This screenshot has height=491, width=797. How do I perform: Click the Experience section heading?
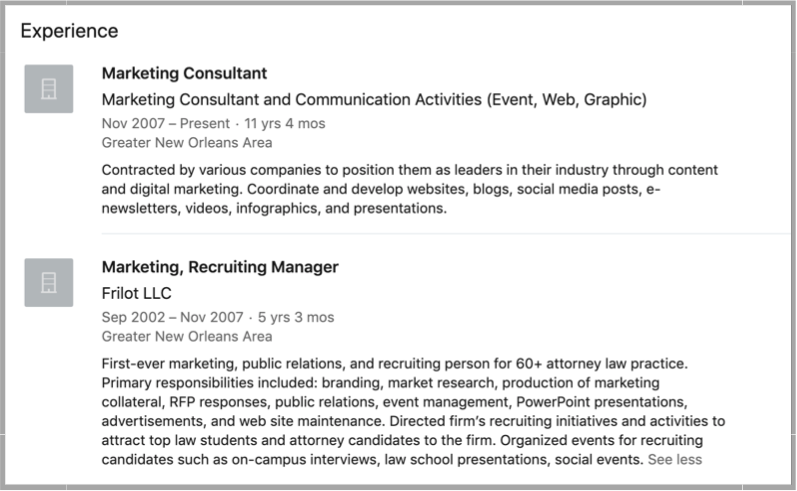69,31
